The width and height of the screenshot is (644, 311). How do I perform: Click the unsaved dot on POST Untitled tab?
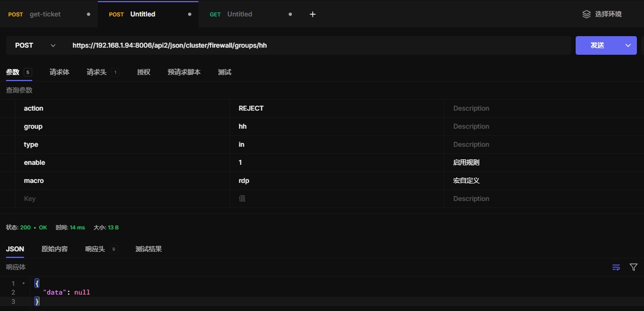pos(190,14)
